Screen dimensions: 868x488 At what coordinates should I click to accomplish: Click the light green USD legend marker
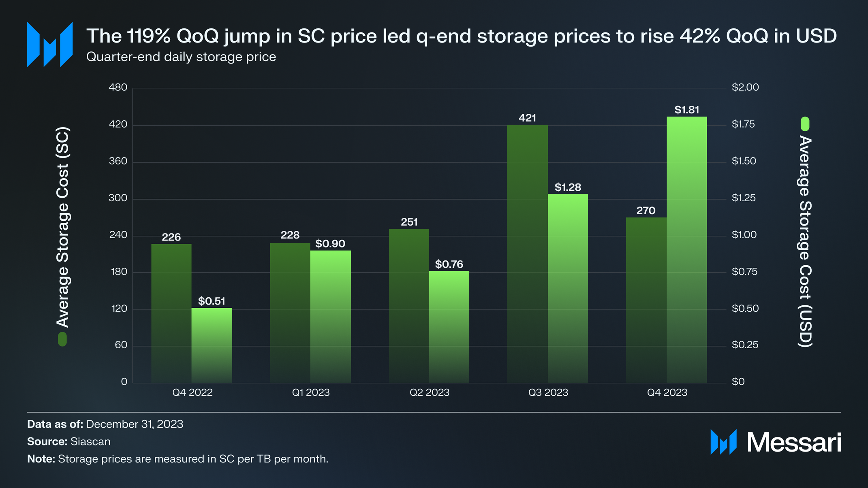point(805,124)
